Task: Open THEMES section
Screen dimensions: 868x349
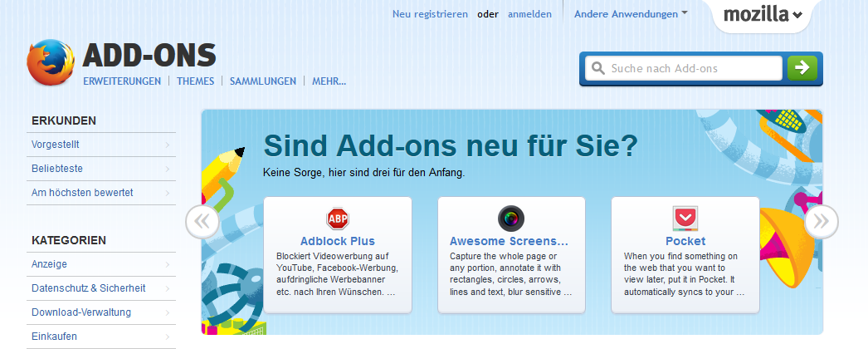Action: coord(195,81)
